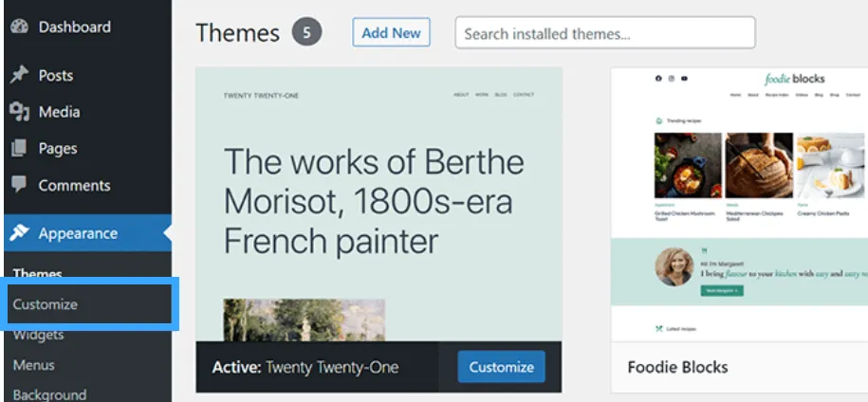Click the Posts pushpin icon

[x=19, y=75]
